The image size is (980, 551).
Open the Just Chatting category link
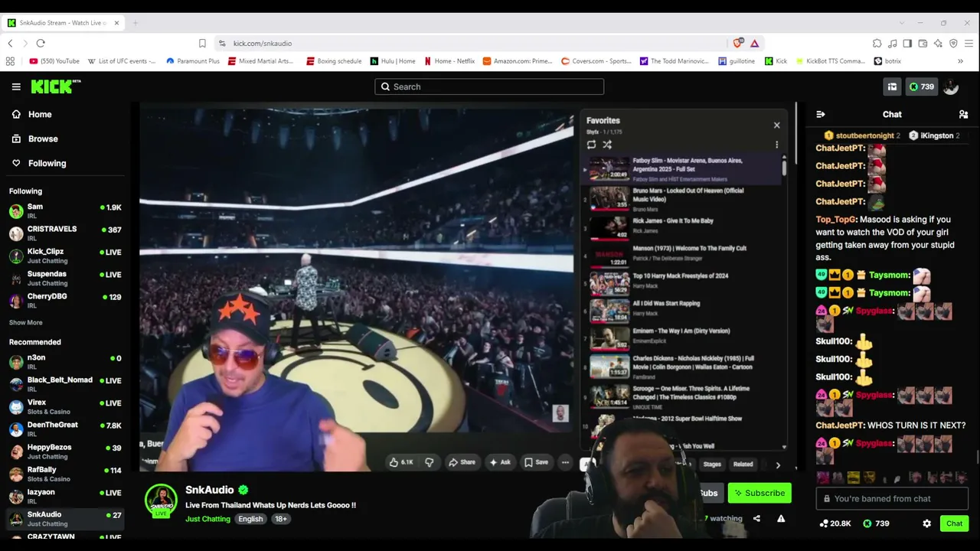coord(207,519)
